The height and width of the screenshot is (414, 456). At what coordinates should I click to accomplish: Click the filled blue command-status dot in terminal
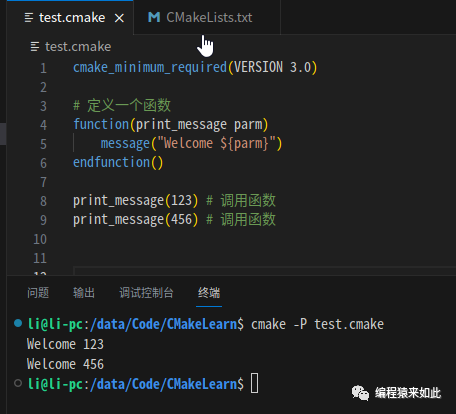(18, 323)
